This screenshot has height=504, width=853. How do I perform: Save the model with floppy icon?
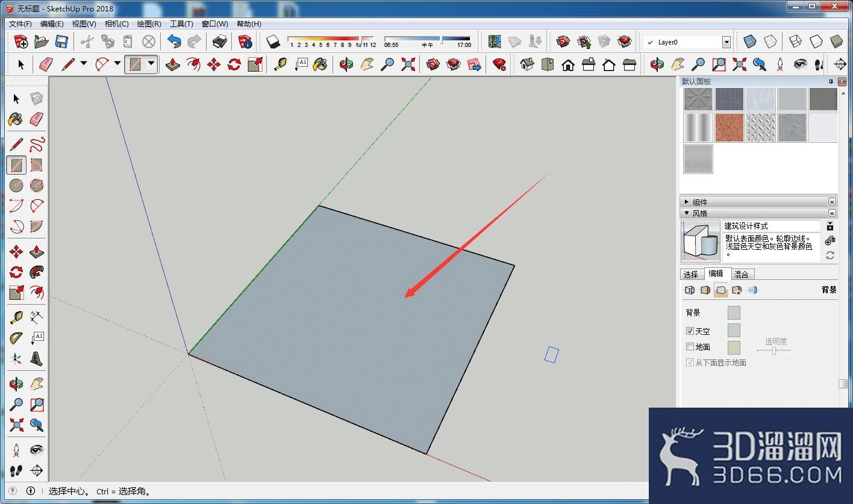[x=61, y=42]
